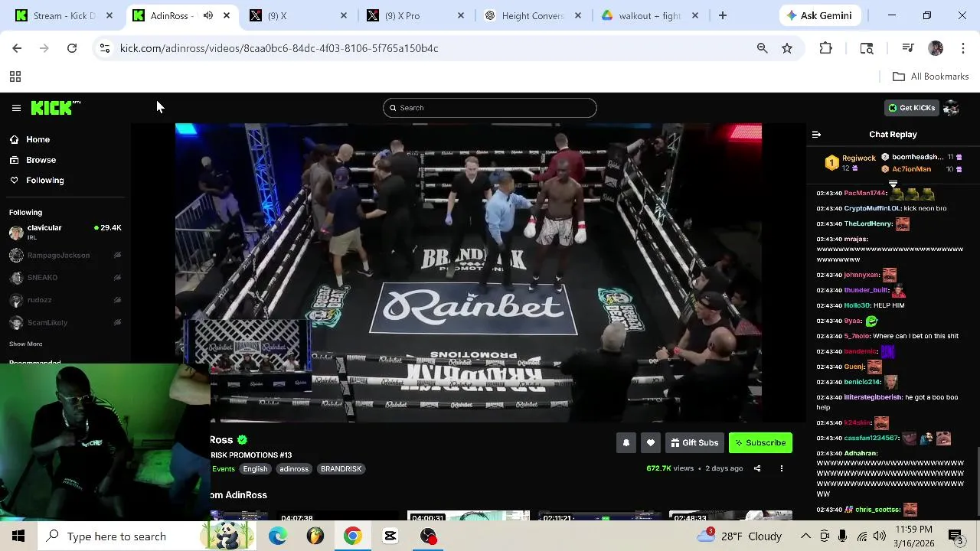Image resolution: width=980 pixels, height=551 pixels.
Task: Go forward in browser history
Action: (44, 48)
